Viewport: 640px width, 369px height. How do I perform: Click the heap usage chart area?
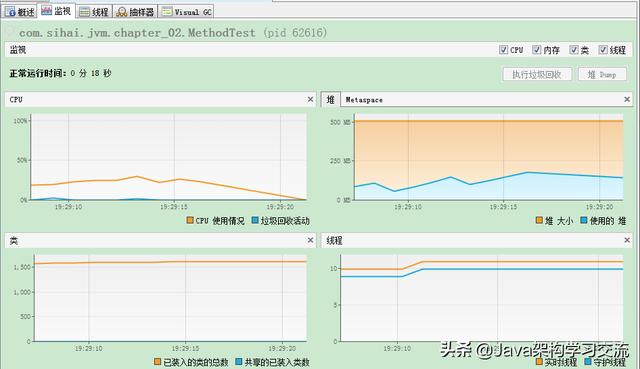click(488, 157)
